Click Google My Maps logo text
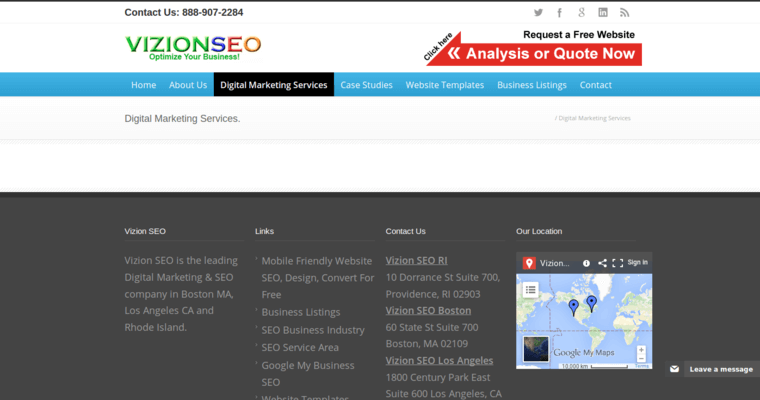Image resolution: width=760 pixels, height=400 pixels. (584, 353)
